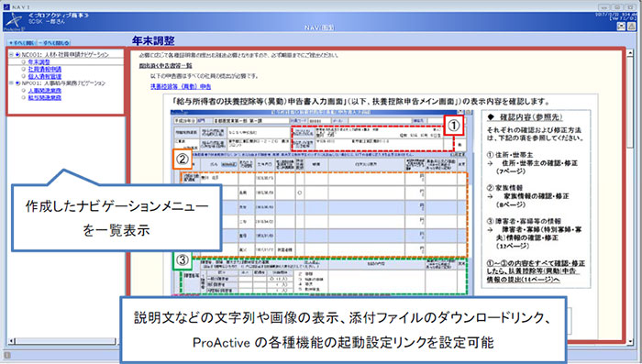The image size is (642, 364).
Task: Click the bullet icon beside 社員情報申請
Action: point(24,69)
